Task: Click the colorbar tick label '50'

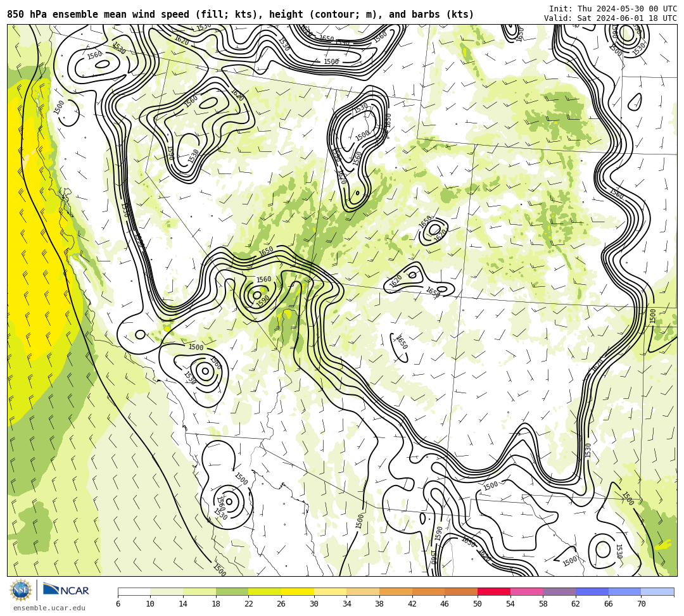Action: click(x=478, y=604)
